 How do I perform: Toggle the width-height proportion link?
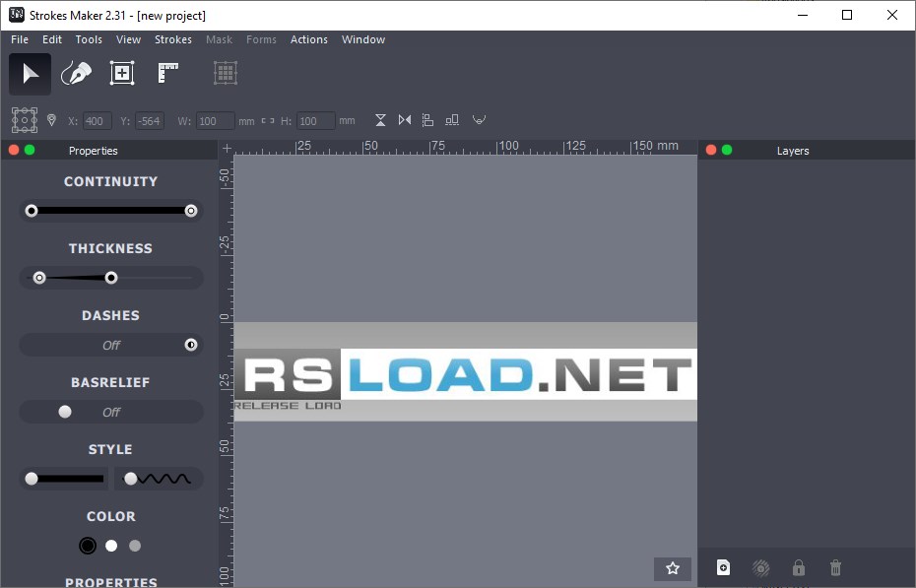268,121
